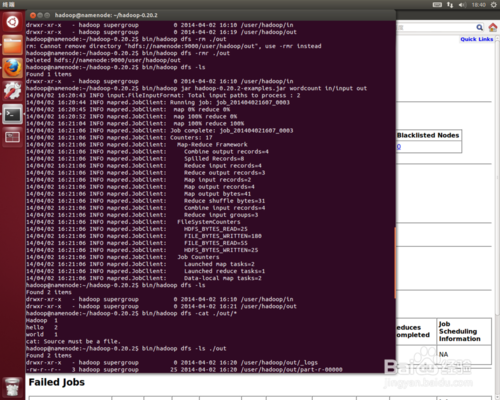Click 'Launched map tasks=2' line
Viewport: 500px width, 400px height.
[140, 264]
